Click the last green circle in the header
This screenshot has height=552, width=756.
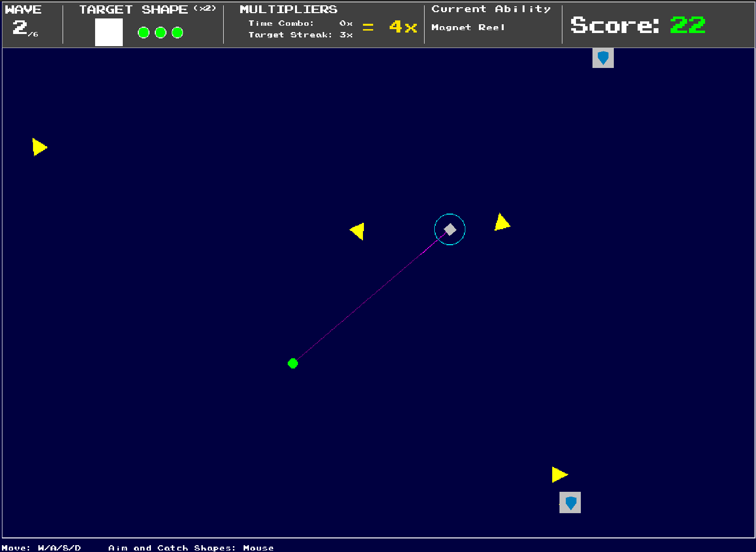pos(178,33)
